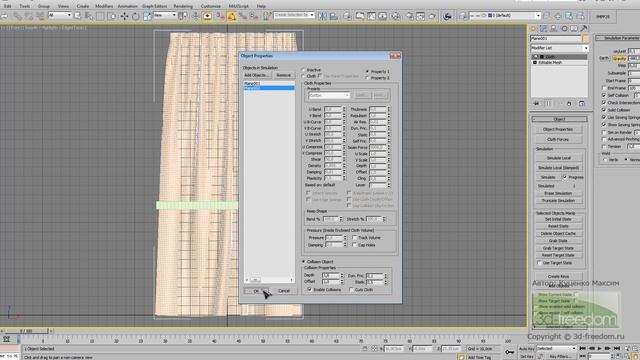Open the Rendering menu
640x360 pixels.
[x=183, y=6]
